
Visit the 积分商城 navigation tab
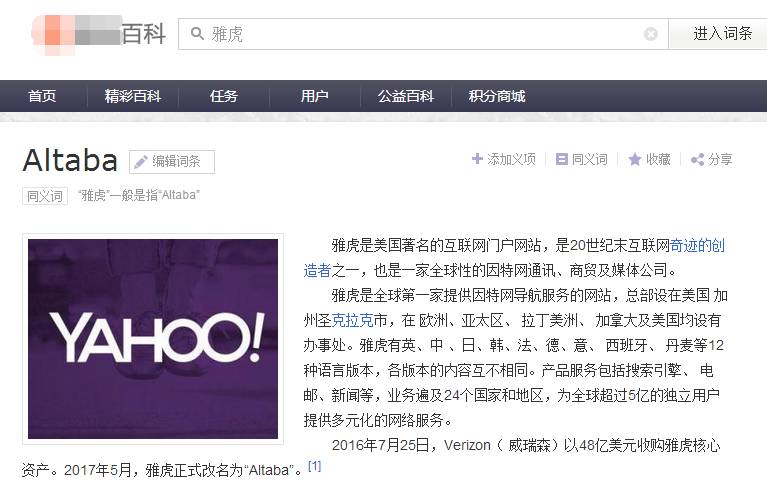point(497,96)
